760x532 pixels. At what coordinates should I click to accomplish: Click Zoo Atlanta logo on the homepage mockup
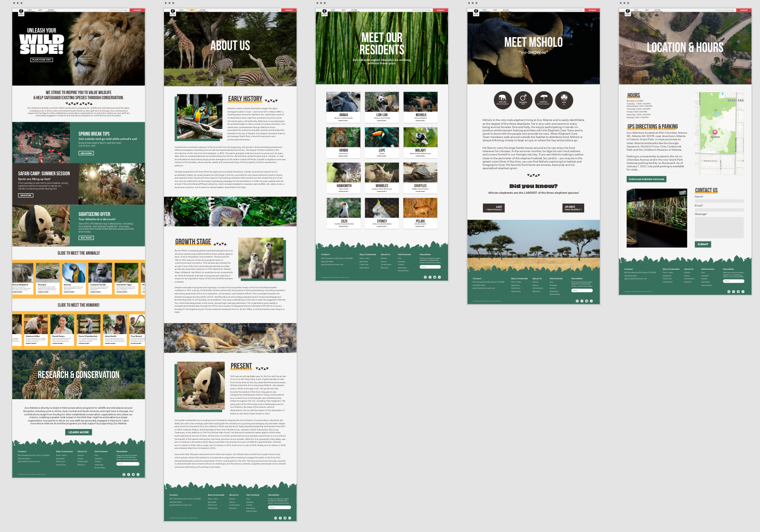[x=21, y=13]
